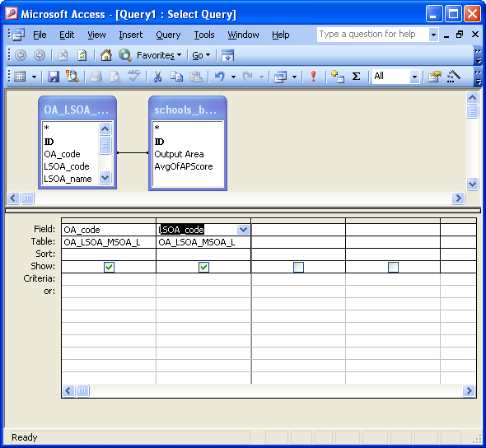Click the Criteria cell under OA_code

click(x=109, y=279)
